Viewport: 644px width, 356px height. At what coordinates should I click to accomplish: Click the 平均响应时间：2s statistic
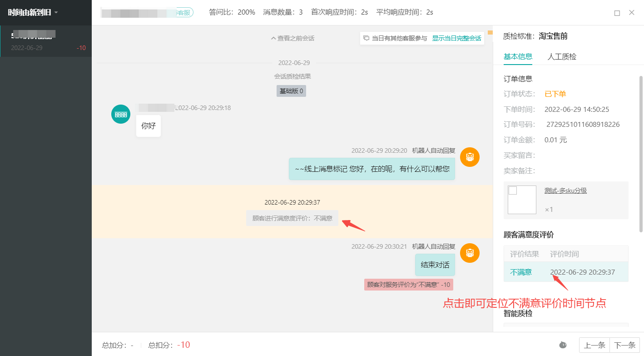(x=405, y=12)
